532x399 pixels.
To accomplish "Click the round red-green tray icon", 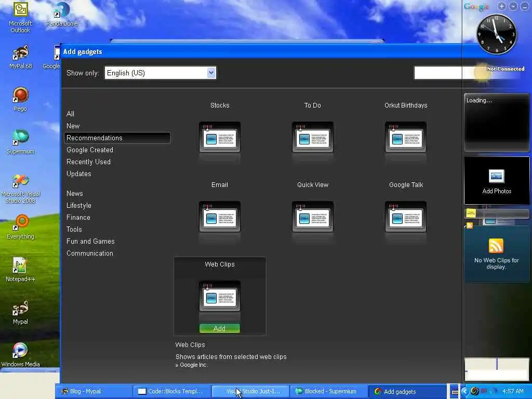I will pos(475,391).
